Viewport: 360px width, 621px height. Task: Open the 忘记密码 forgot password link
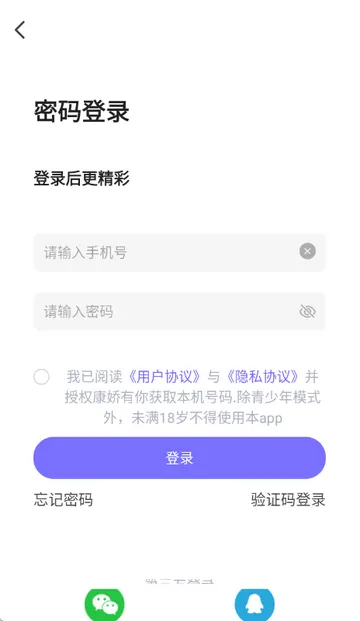(63, 499)
